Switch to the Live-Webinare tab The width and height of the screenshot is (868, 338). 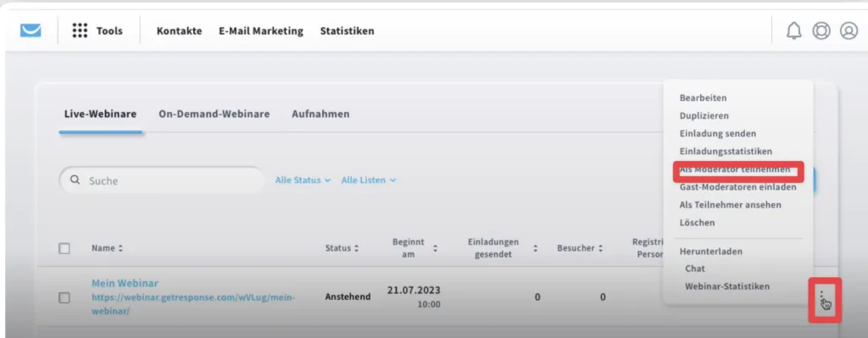pos(100,114)
